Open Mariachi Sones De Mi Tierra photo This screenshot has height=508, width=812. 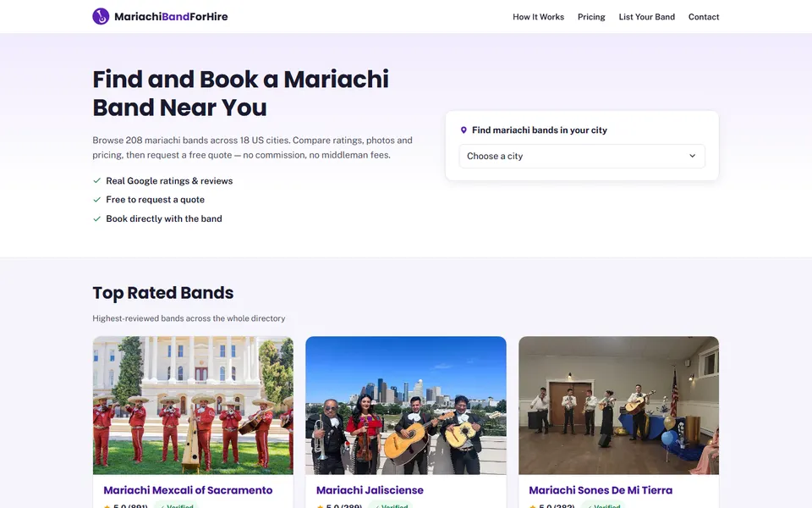(x=619, y=406)
